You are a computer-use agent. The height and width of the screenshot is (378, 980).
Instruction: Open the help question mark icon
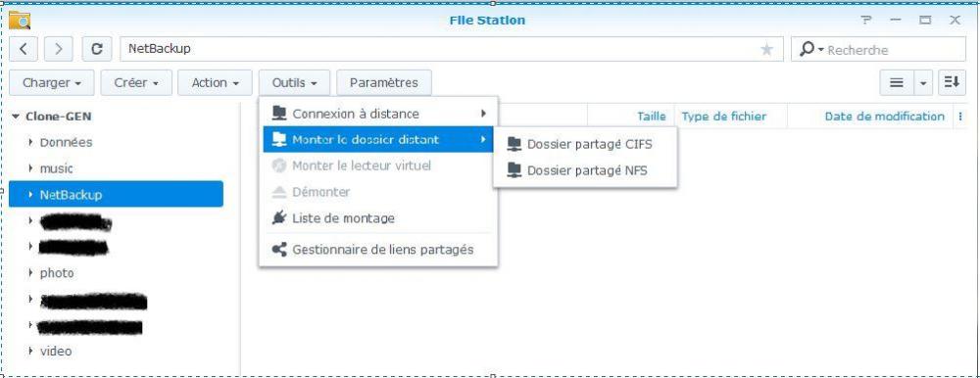865,20
